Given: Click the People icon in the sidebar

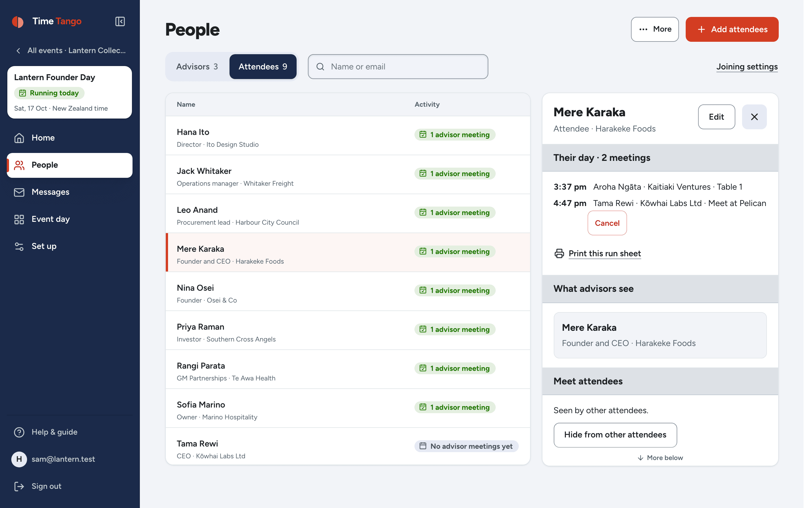Looking at the screenshot, I should coord(19,165).
